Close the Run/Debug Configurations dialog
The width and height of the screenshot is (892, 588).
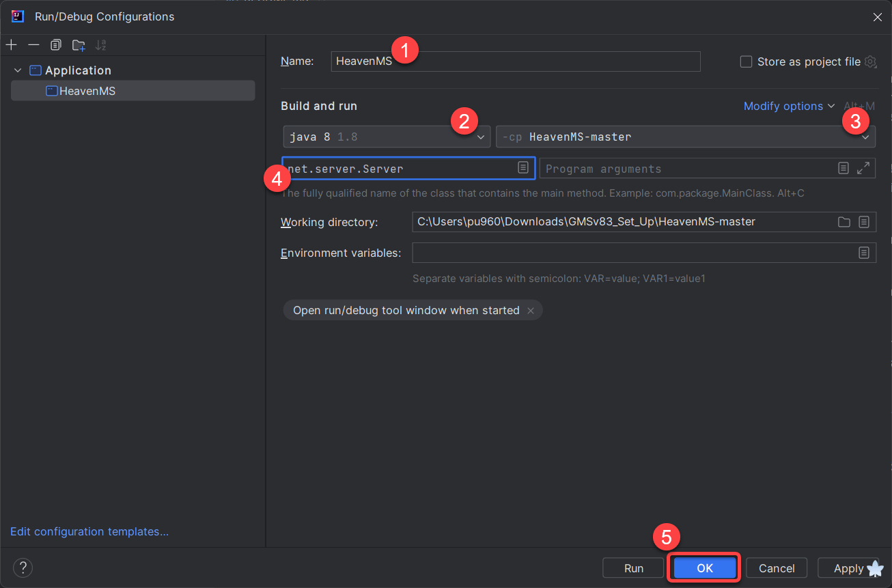click(877, 16)
